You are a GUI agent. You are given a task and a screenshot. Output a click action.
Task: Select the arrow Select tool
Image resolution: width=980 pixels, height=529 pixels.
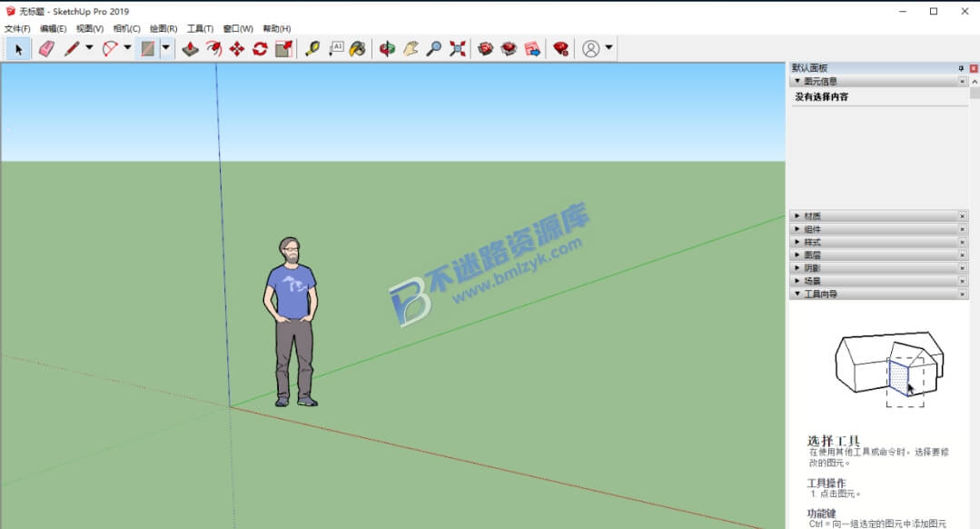point(18,49)
